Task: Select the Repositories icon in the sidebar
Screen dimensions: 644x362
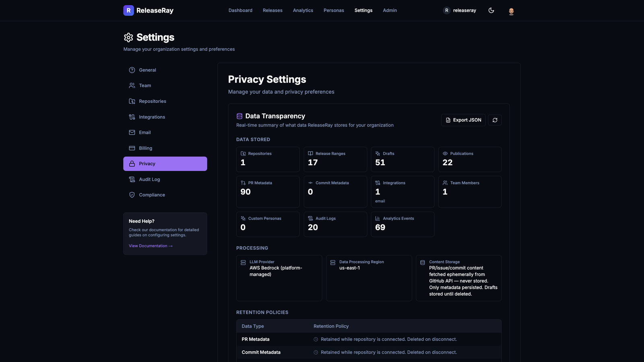Action: (x=132, y=101)
